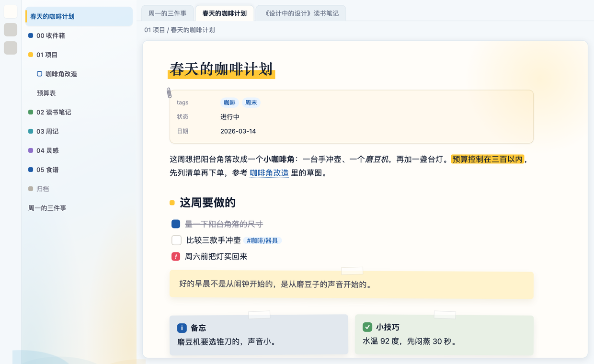The width and height of the screenshot is (594, 364).
Task: Click the 小技巧 callout title
Action: point(388,327)
